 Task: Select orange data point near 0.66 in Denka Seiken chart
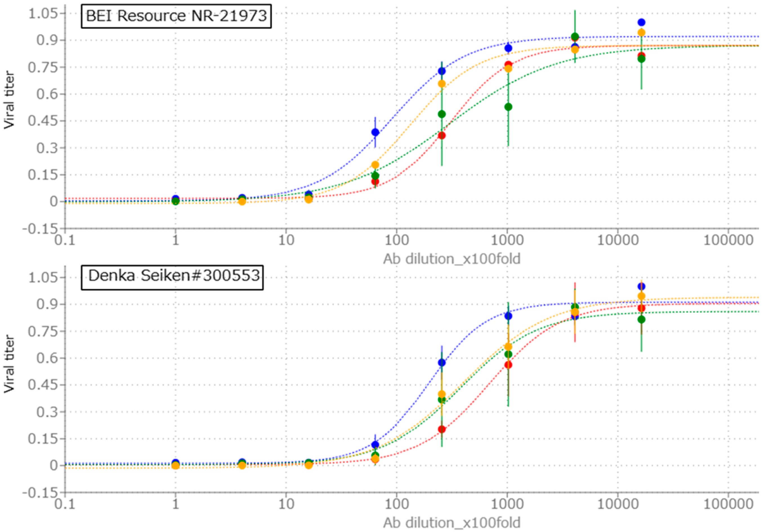(508, 347)
